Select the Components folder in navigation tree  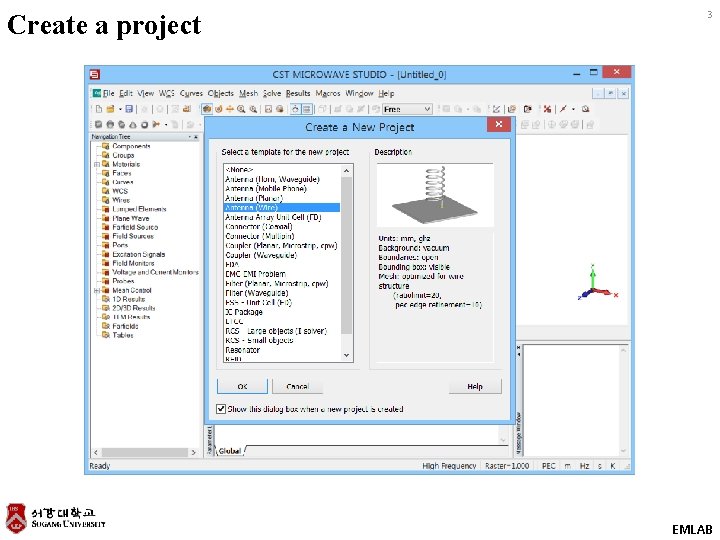[x=131, y=146]
